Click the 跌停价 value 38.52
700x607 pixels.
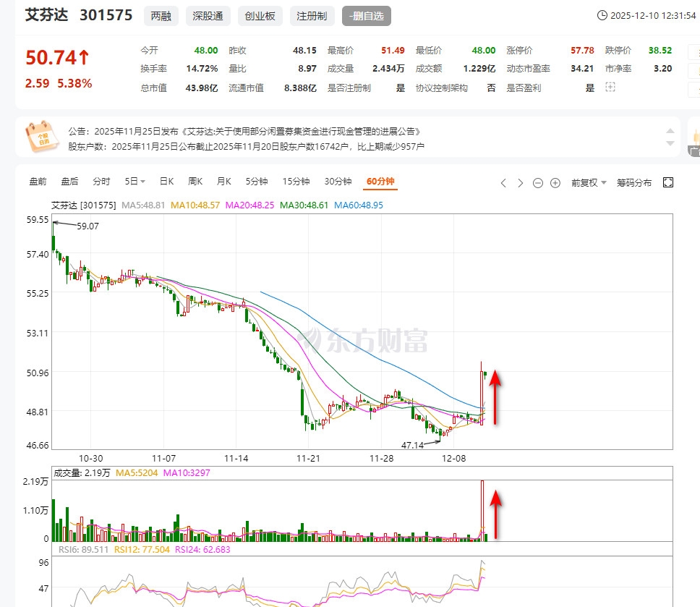click(660, 51)
